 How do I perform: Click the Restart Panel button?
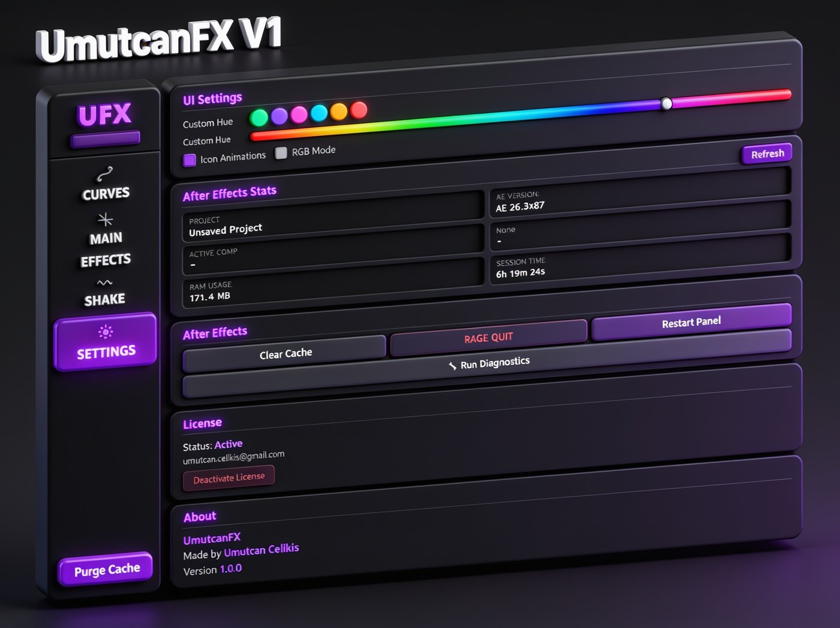coord(691,322)
